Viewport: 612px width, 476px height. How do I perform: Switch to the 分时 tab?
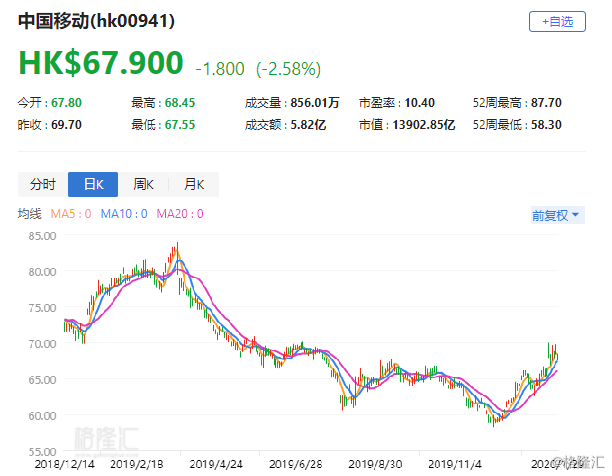pyautogui.click(x=43, y=184)
